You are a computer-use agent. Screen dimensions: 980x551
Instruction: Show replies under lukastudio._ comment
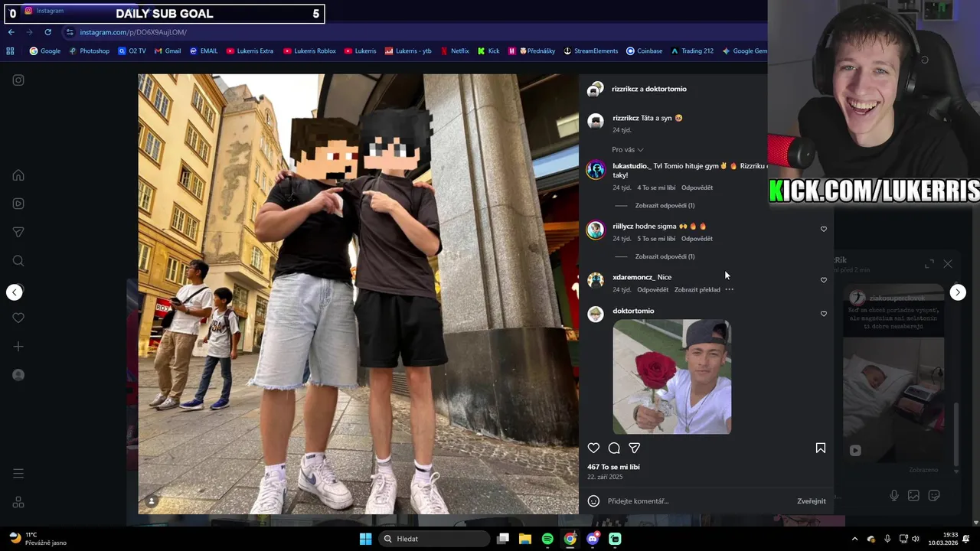(665, 205)
